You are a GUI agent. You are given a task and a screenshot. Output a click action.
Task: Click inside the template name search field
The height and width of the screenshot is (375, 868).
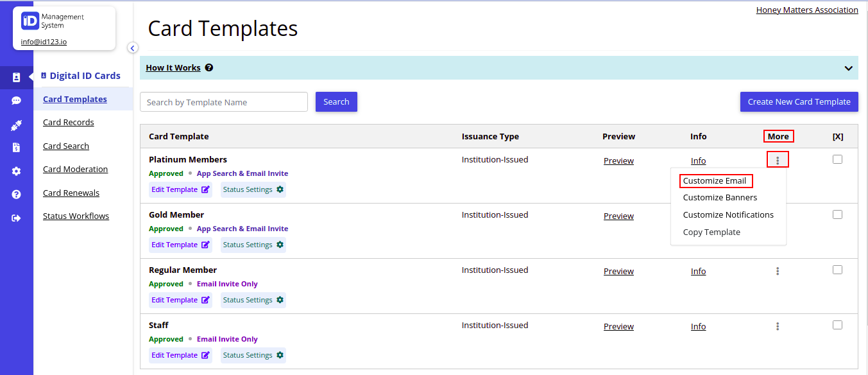pyautogui.click(x=223, y=101)
